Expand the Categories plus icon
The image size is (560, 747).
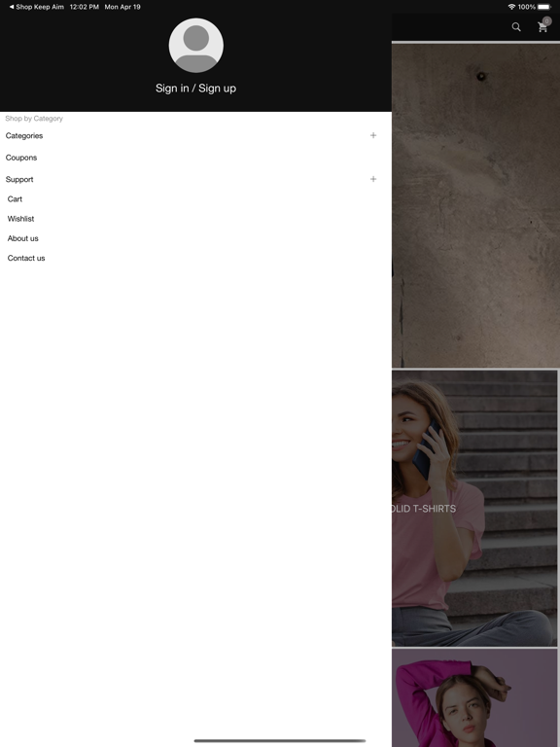[373, 135]
